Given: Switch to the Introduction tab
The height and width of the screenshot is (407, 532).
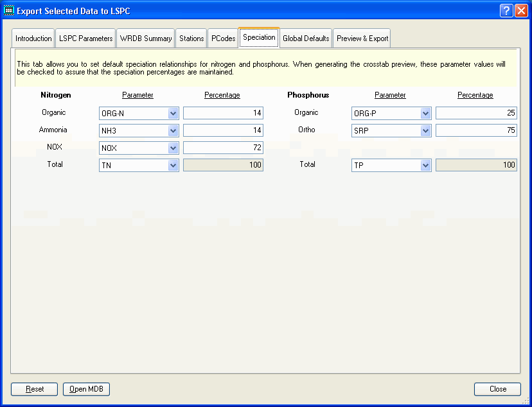Looking at the screenshot, I should pyautogui.click(x=33, y=38).
